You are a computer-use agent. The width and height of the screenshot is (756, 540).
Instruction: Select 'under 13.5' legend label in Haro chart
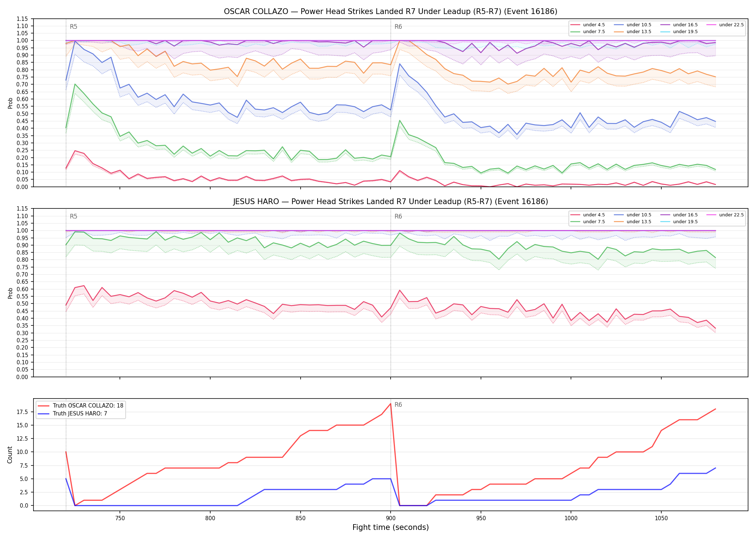(x=639, y=222)
